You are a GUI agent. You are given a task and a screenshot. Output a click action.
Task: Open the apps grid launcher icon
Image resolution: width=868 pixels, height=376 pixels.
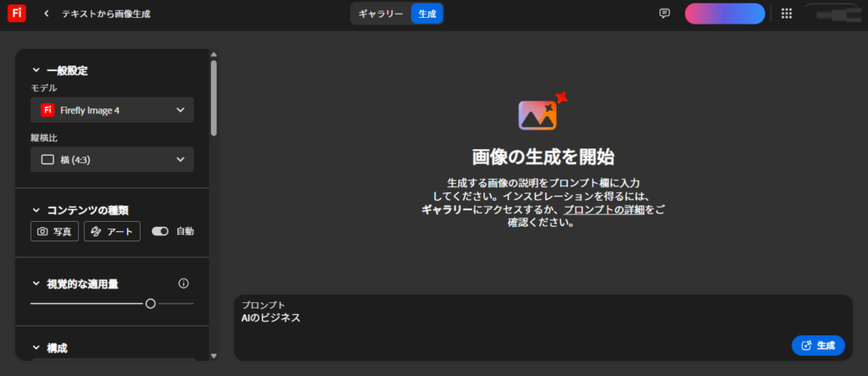click(x=786, y=14)
